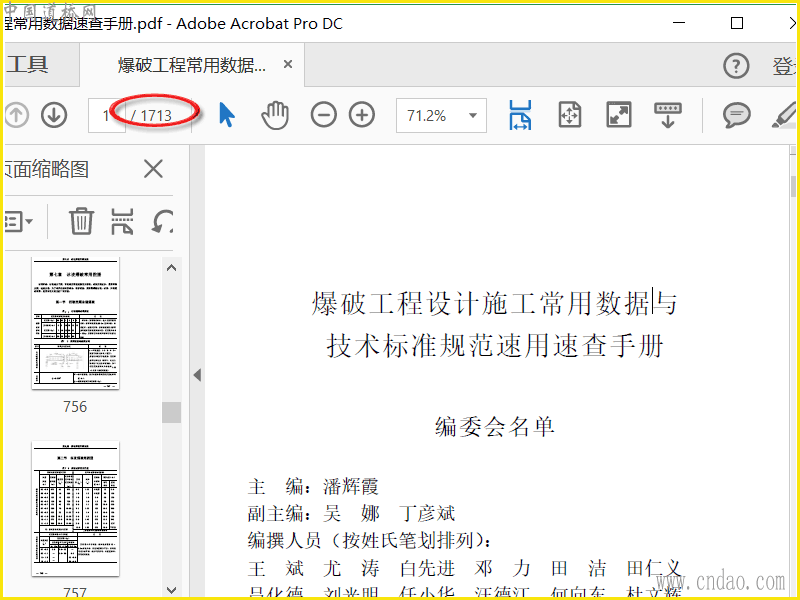Add a sticky note comment
Screen dimensions: 800x600
(x=736, y=115)
